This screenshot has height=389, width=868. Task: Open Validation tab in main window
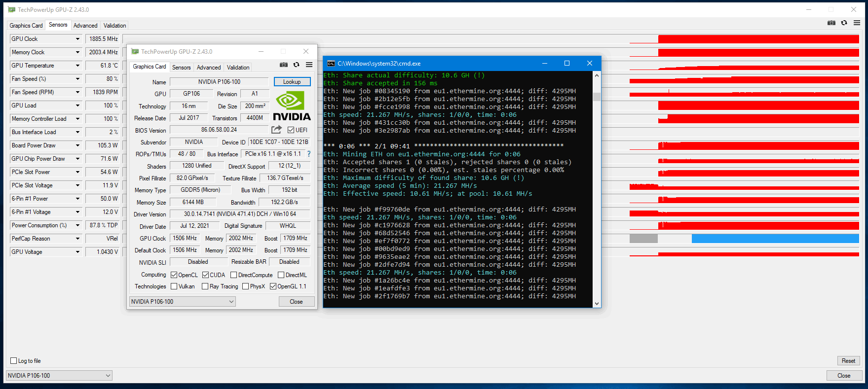[115, 26]
